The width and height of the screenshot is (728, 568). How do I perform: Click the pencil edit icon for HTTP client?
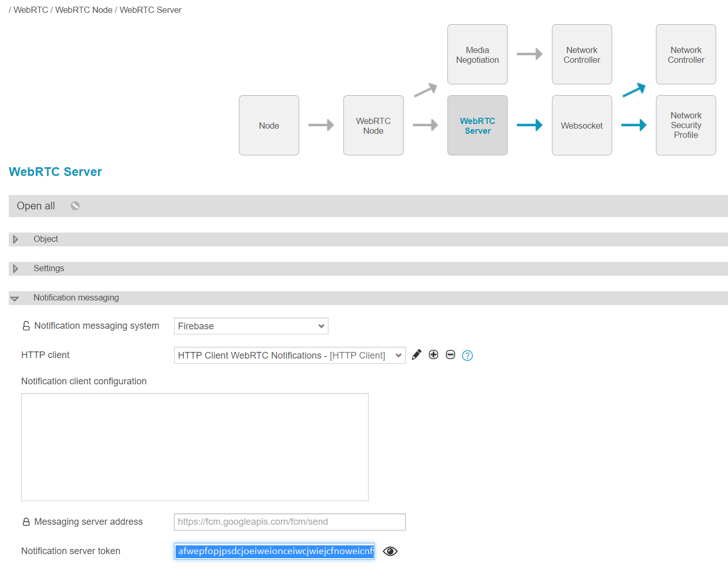(417, 355)
